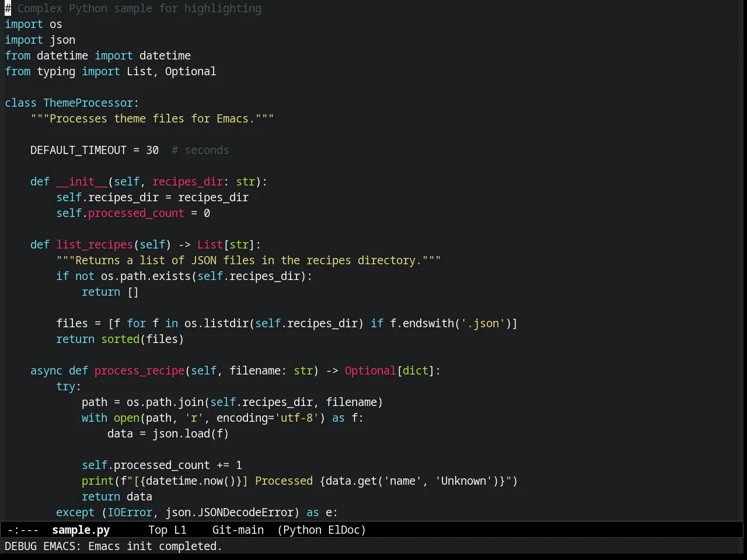747x560 pixels.
Task: Click 'self.recipes_dir = recipes_dir' line
Action: [x=152, y=197]
